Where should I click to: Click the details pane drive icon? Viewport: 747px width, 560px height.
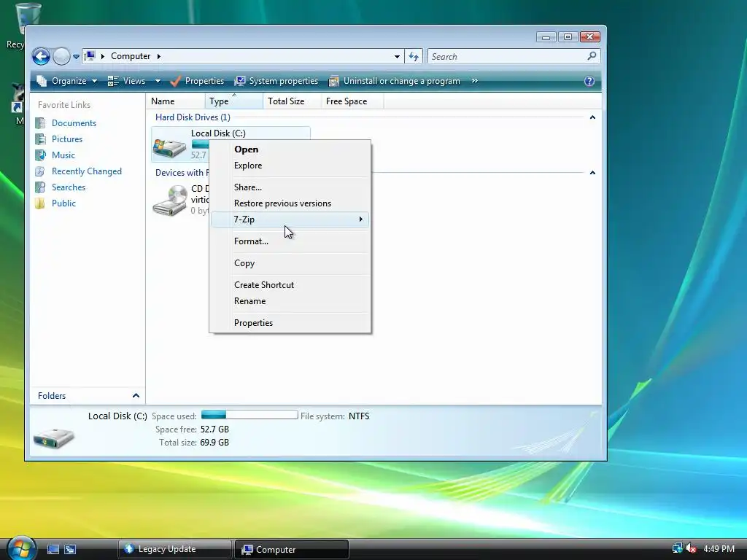54,437
